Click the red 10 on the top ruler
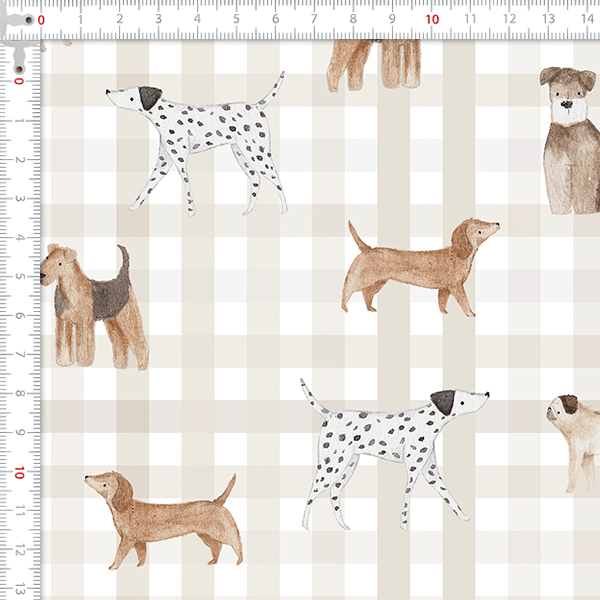This screenshot has height=600, width=600. click(432, 18)
